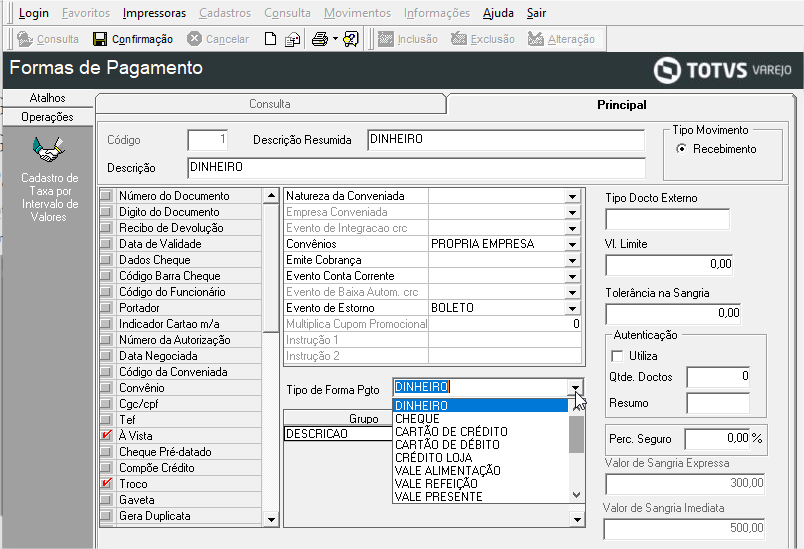Select the Recebimento radio button
The width and height of the screenshot is (804, 549).
click(x=681, y=149)
